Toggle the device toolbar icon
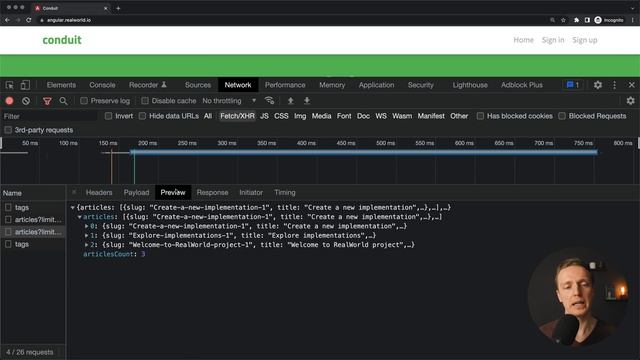 25,85
